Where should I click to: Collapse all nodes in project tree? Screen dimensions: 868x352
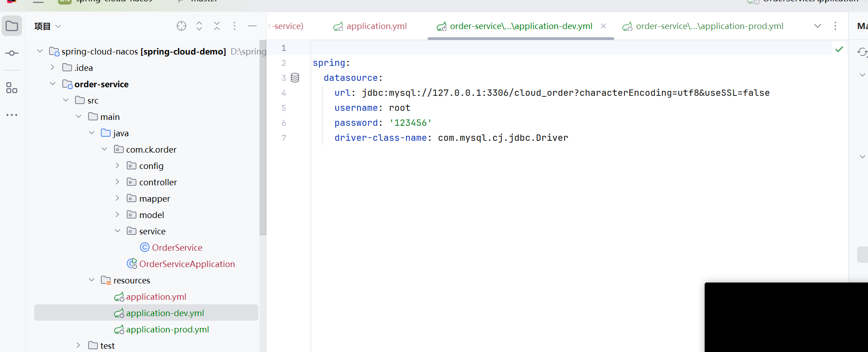[x=217, y=26]
